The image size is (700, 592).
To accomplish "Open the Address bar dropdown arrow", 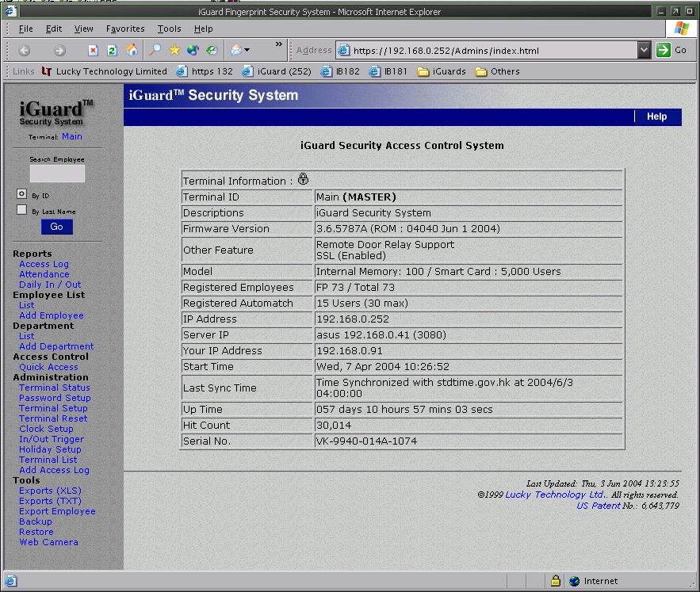I will coord(642,49).
